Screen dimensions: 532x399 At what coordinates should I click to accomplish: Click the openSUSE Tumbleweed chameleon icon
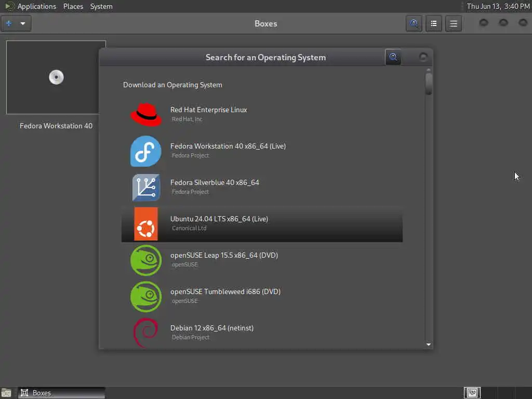[146, 297]
